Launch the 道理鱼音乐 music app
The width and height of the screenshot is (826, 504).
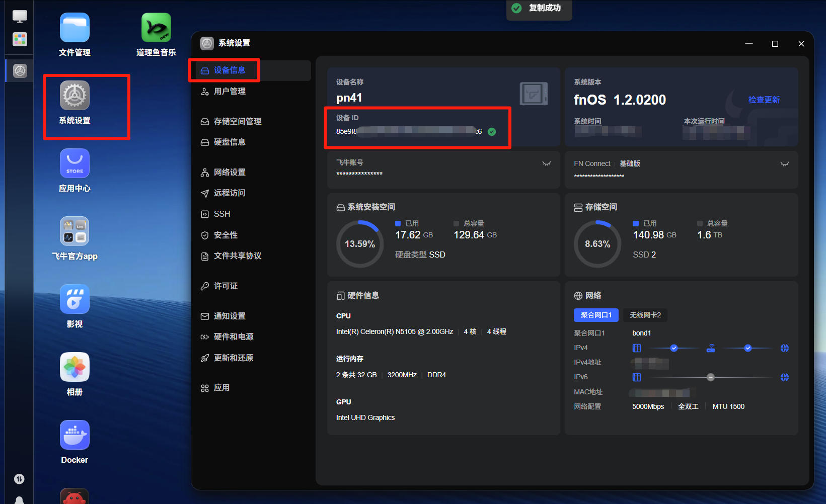click(156, 28)
